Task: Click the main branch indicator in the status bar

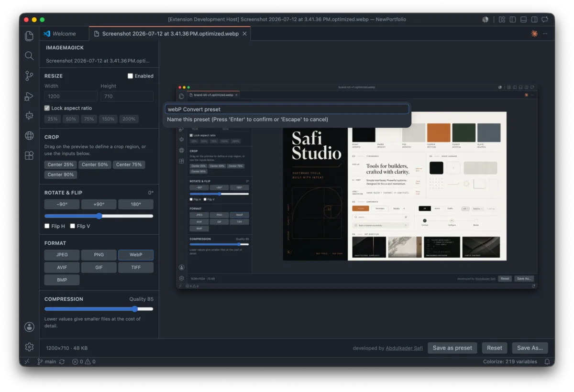Action: click(x=46, y=362)
